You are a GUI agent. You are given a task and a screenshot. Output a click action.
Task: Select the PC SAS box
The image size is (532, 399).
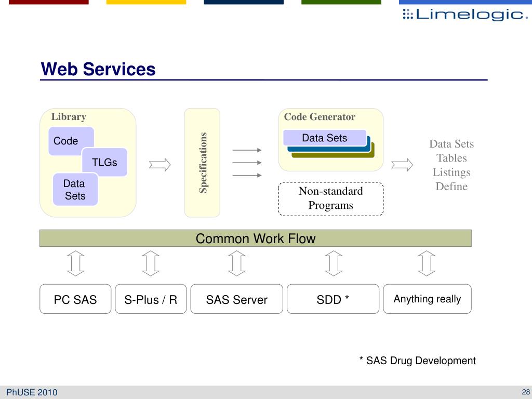coord(75,299)
